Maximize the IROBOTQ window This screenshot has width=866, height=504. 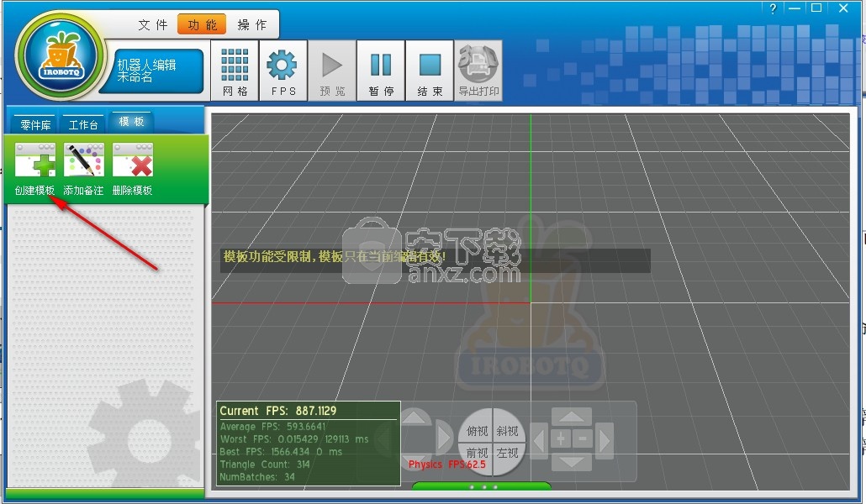(816, 8)
